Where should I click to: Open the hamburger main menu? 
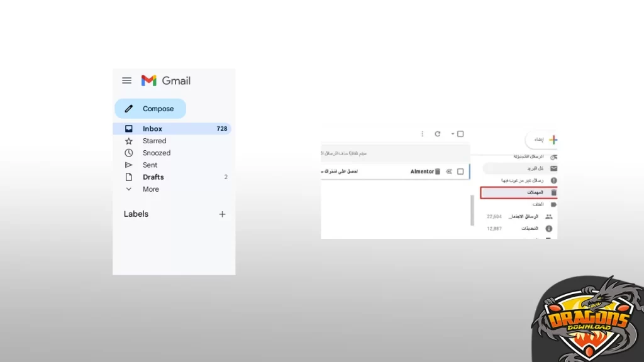tap(126, 80)
